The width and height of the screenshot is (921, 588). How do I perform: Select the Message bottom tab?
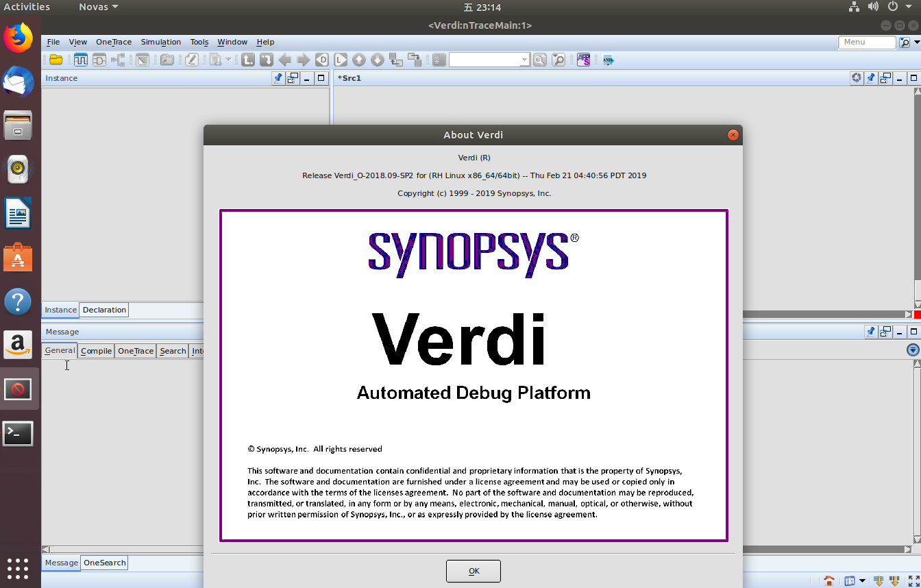tap(62, 563)
